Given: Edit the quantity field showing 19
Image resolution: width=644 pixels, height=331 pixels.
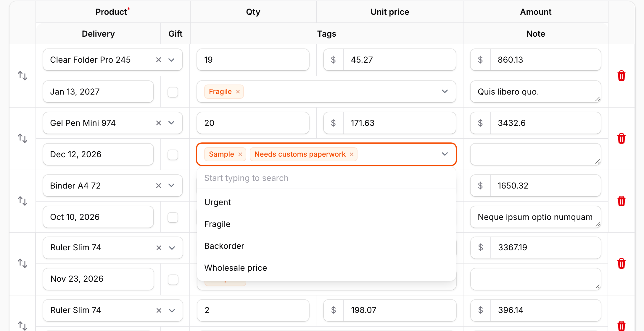Looking at the screenshot, I should click(253, 60).
